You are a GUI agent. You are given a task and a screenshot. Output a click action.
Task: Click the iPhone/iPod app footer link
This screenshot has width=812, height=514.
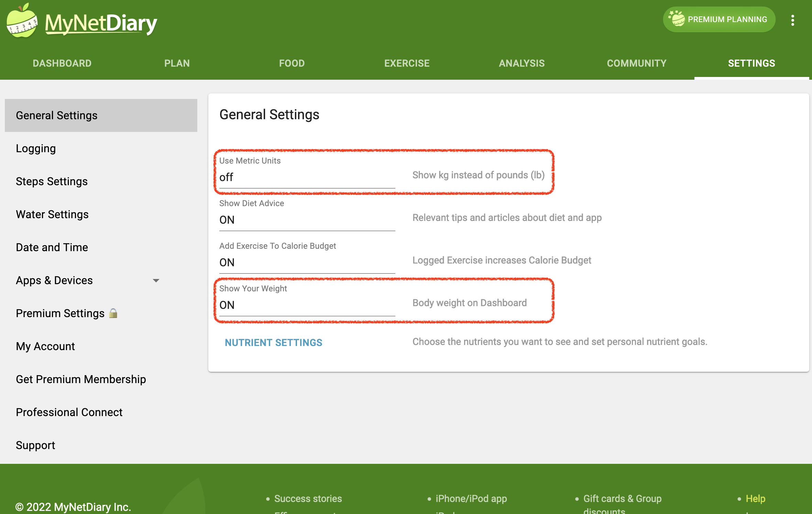471,499
